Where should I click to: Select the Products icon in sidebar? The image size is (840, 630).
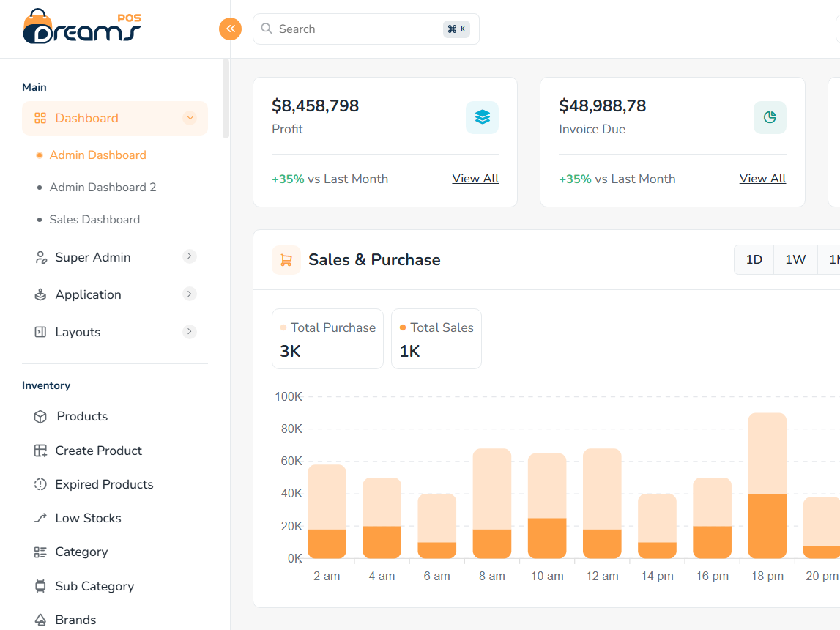pyautogui.click(x=40, y=415)
